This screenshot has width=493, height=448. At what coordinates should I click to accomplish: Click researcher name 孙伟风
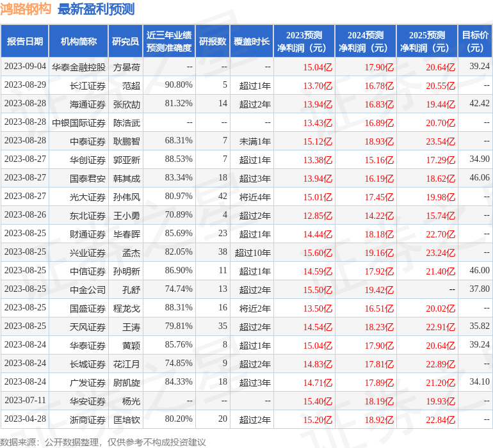[127, 197]
